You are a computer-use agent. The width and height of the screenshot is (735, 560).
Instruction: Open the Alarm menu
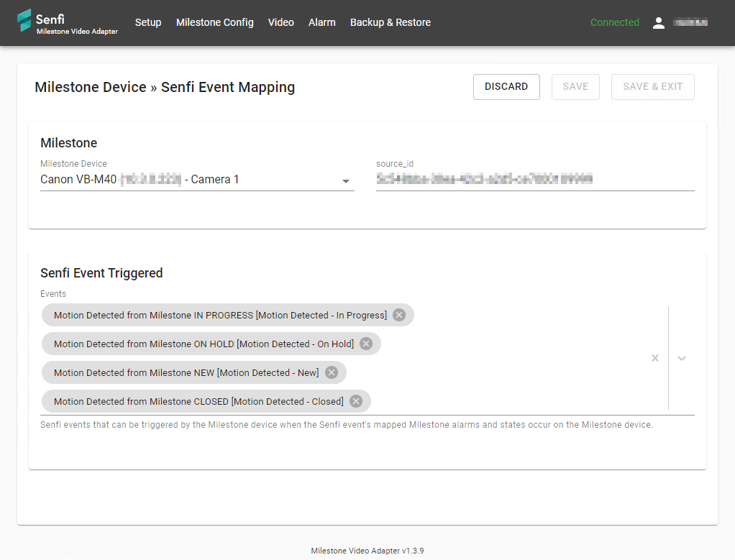[x=322, y=22]
